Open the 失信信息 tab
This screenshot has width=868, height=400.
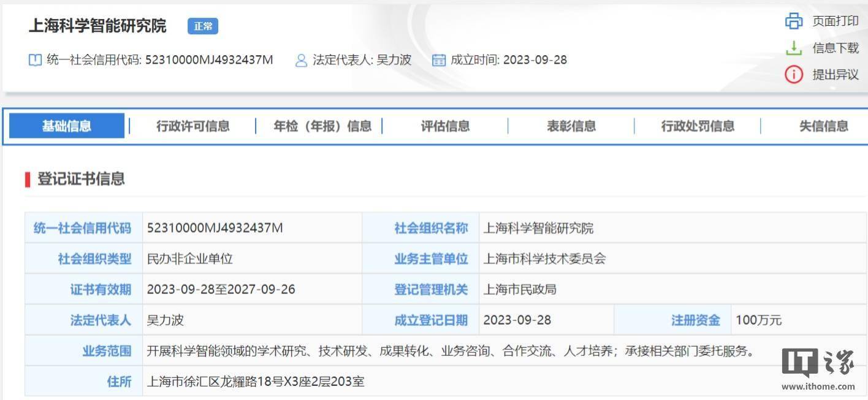click(x=824, y=126)
